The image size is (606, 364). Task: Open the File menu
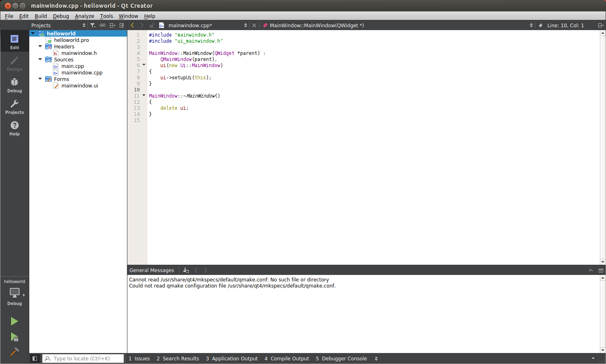tap(9, 16)
